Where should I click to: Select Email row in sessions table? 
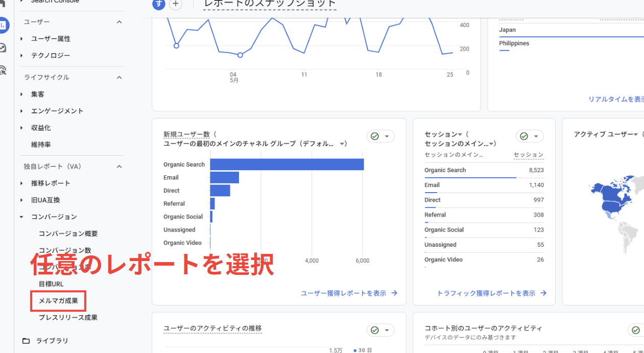click(x=484, y=185)
